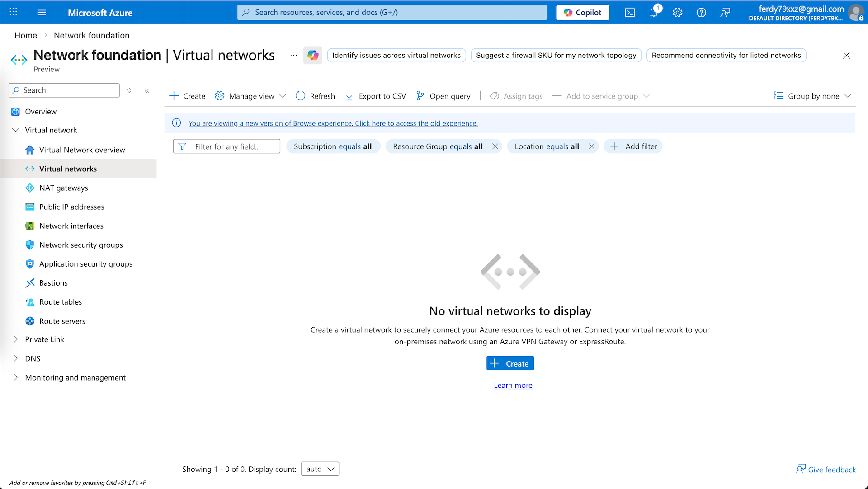Click the help question mark icon
The height and width of the screenshot is (489, 868).
click(701, 13)
